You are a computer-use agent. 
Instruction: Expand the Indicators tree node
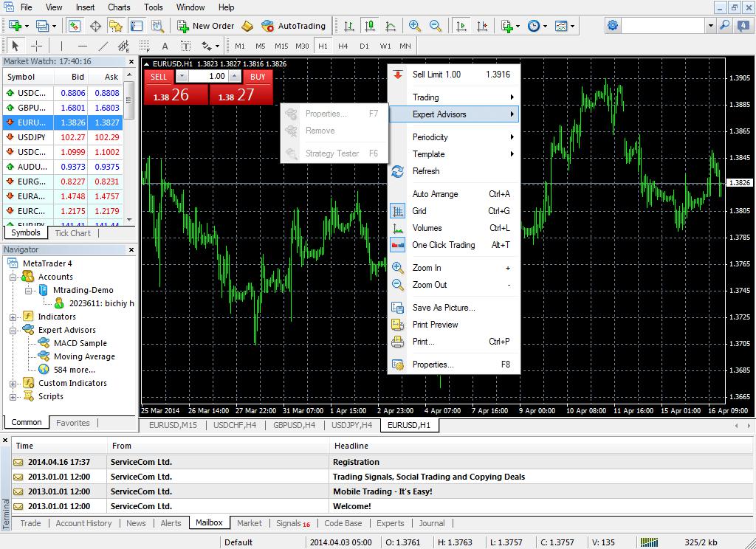(13, 317)
